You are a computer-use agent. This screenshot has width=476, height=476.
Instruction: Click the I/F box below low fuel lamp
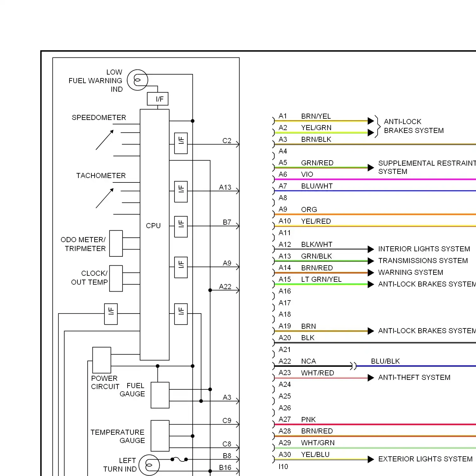158,99
